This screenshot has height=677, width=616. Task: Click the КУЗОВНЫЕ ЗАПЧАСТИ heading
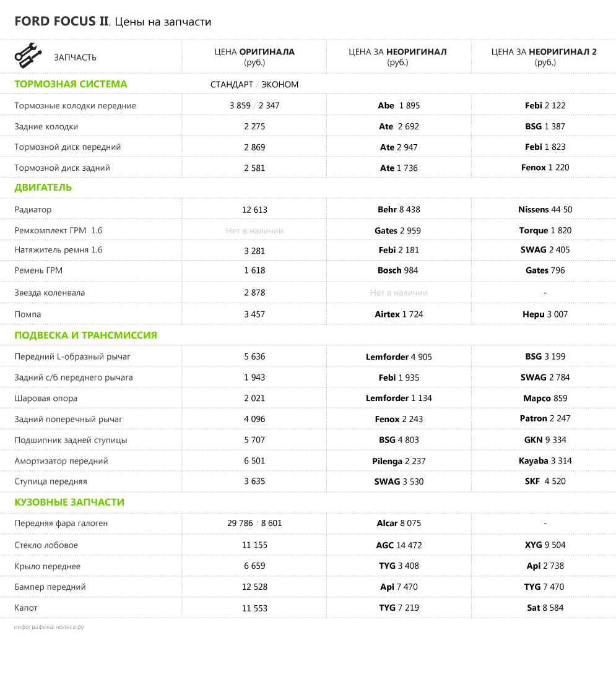coord(69,502)
